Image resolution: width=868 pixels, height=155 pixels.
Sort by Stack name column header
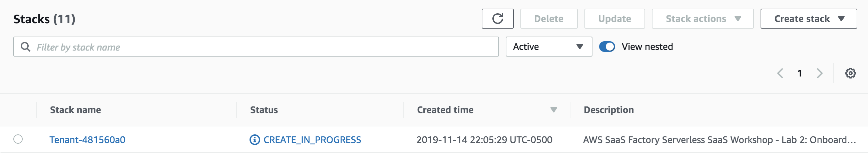(75, 110)
